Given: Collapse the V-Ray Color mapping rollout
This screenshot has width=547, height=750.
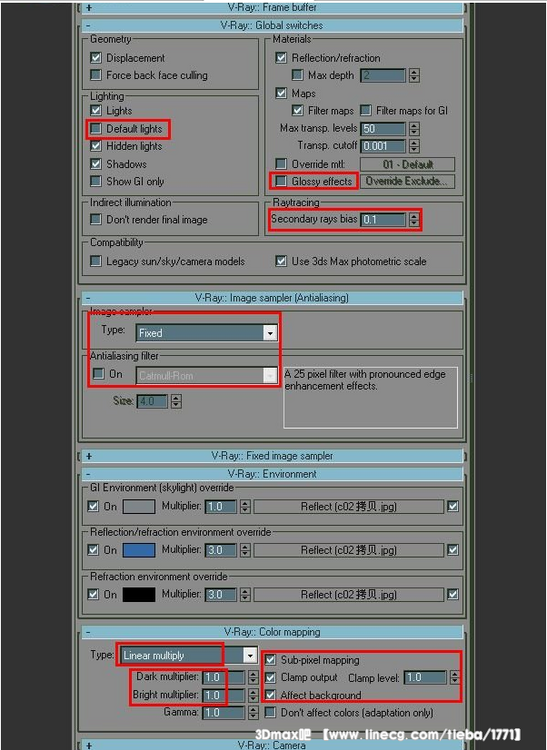Looking at the screenshot, I should coord(272,632).
